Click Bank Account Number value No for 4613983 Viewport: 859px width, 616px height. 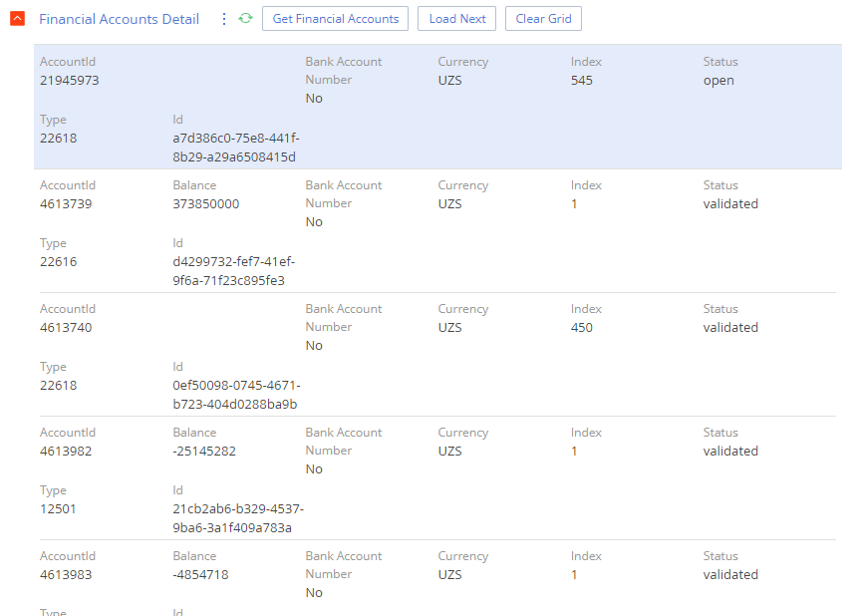[314, 593]
